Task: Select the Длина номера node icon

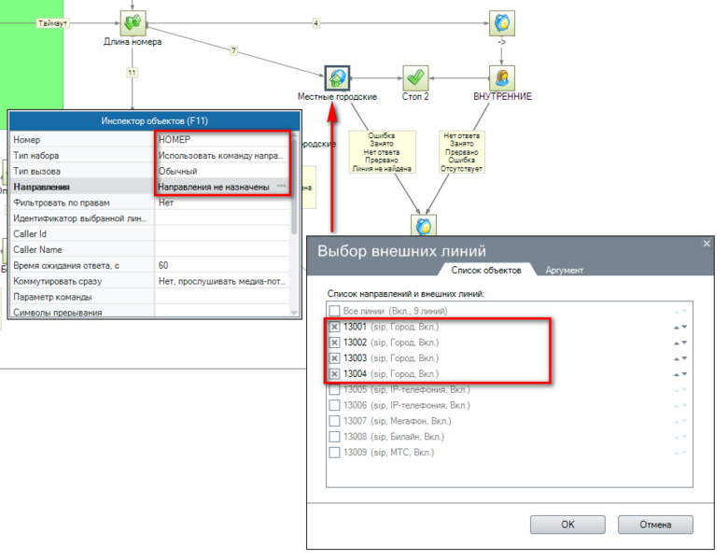Action: pos(133,22)
